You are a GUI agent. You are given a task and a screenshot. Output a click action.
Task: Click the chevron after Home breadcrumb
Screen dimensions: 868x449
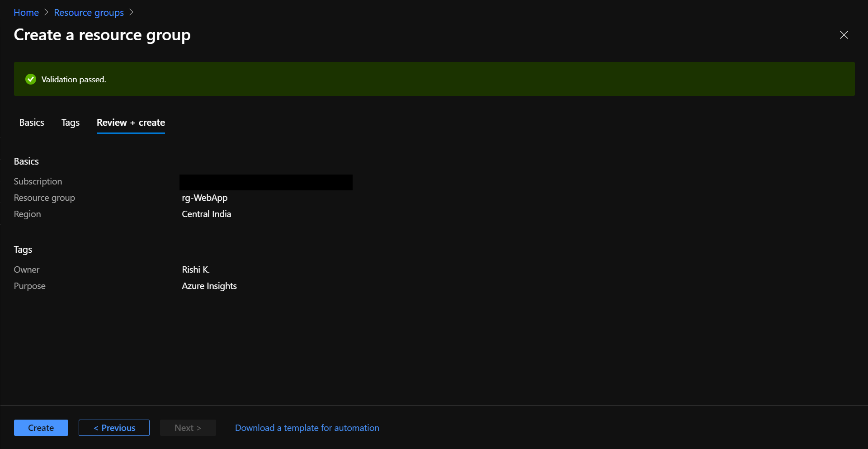46,12
